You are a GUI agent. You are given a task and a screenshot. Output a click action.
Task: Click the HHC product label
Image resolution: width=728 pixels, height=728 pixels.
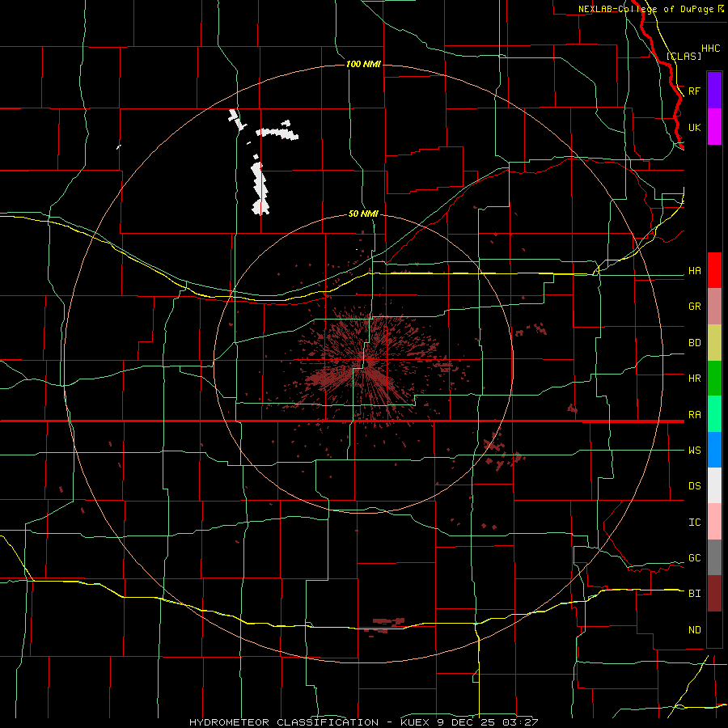pyautogui.click(x=711, y=49)
